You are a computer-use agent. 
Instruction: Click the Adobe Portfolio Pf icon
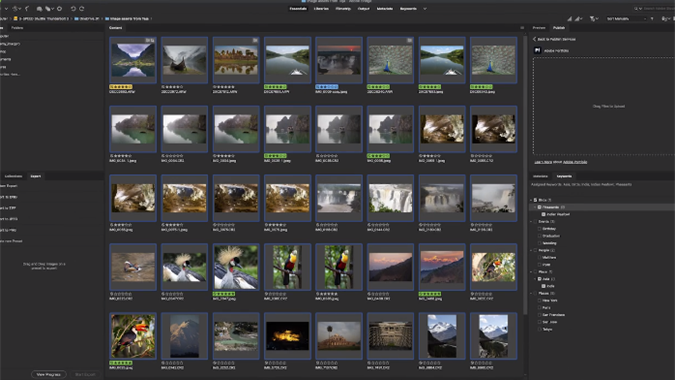pyautogui.click(x=537, y=50)
